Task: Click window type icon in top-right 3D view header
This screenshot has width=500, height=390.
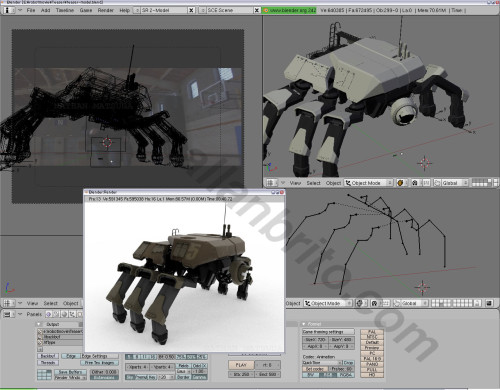Action: coord(271,183)
